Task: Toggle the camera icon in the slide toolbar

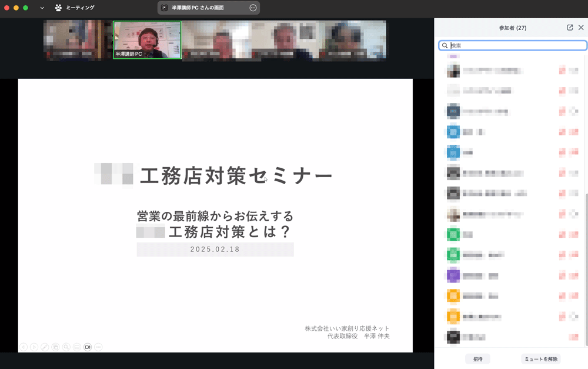Action: pos(88,347)
